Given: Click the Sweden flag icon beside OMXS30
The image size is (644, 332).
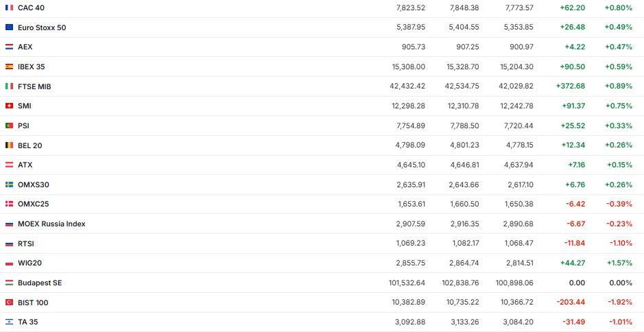Looking at the screenshot, I should point(9,185).
